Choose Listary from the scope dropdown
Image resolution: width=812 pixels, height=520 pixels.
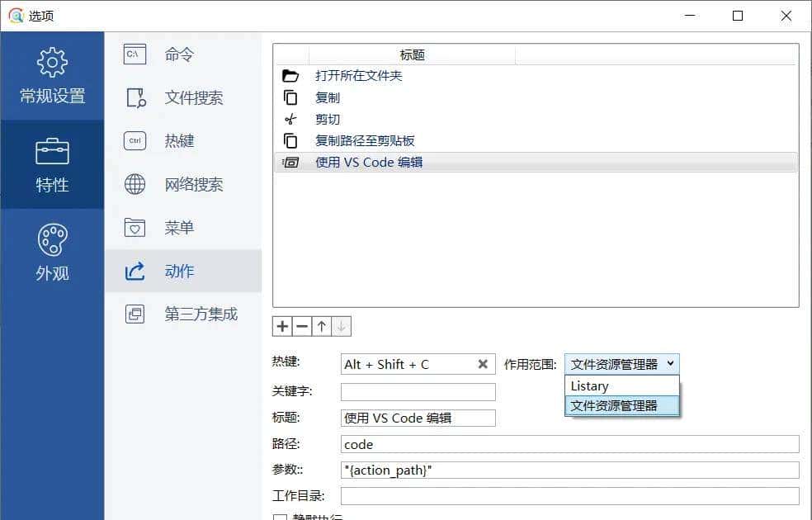pos(589,385)
